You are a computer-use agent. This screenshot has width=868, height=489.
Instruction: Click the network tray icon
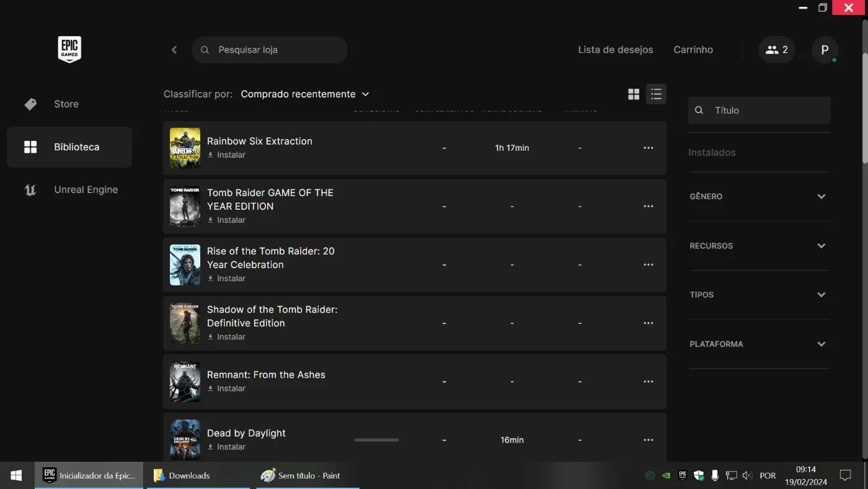tap(731, 476)
